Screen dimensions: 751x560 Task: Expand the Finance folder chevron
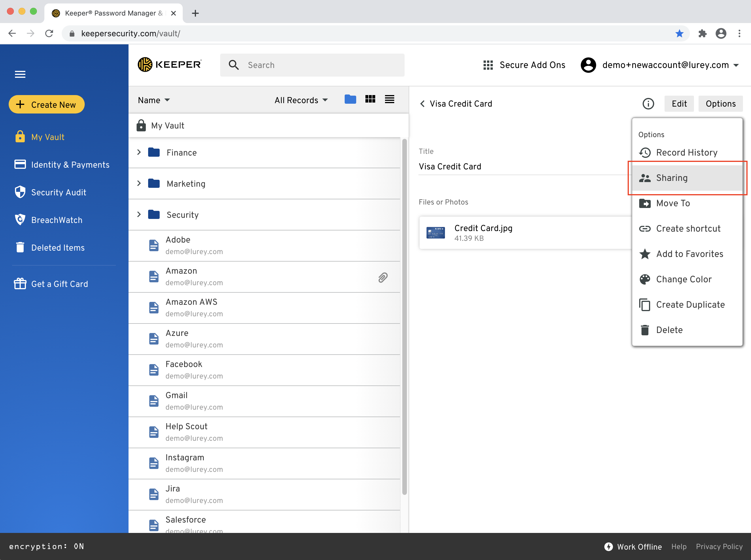(x=139, y=152)
